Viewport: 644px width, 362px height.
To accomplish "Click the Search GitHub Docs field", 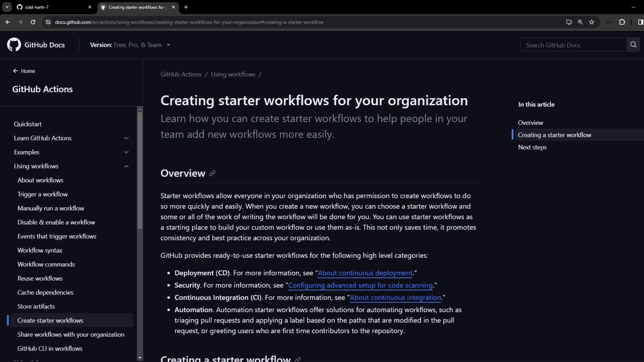I will [x=574, y=45].
